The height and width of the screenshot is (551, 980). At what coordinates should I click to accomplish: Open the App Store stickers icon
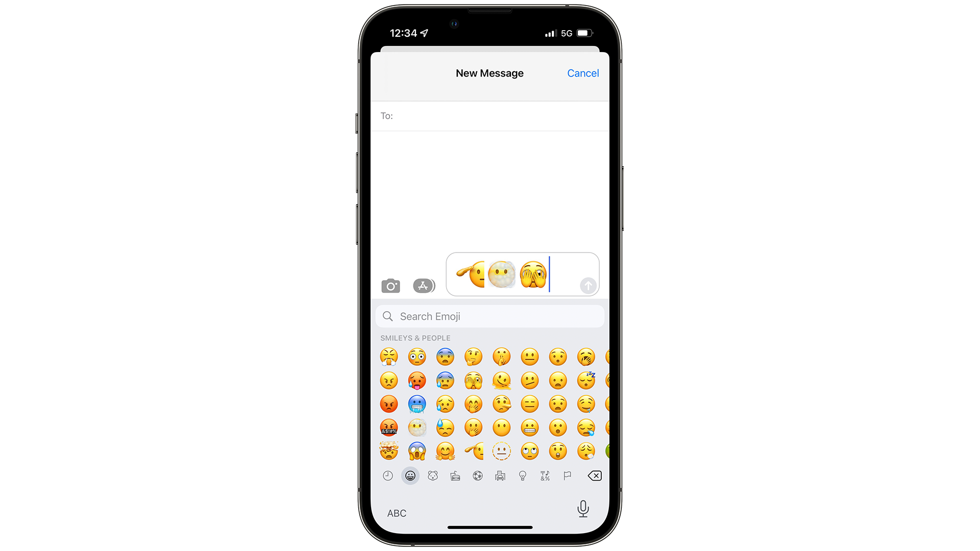(422, 285)
